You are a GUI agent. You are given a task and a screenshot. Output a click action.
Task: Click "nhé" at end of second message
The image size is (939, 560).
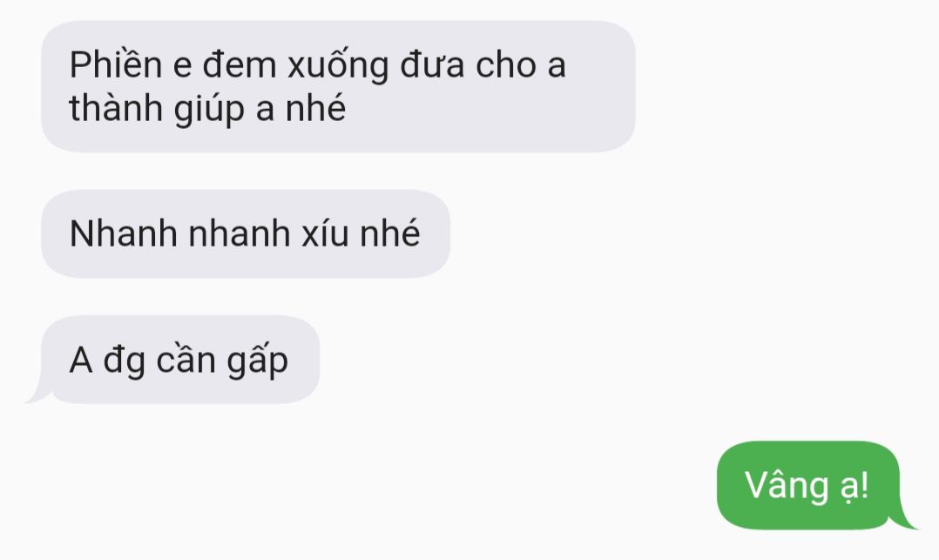click(390, 233)
